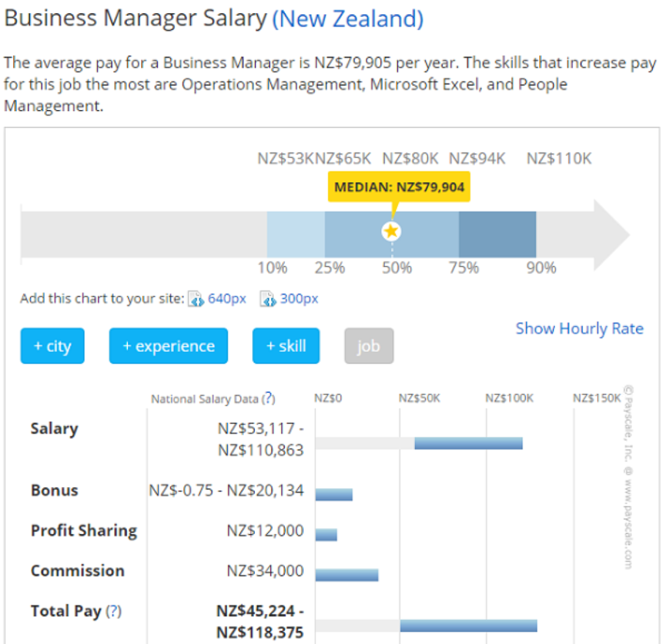Open the Total Pay help question mark
The image size is (666, 644).
tap(114, 611)
